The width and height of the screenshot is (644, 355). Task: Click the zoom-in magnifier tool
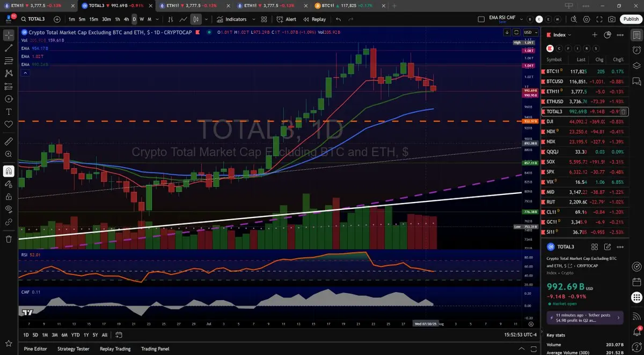pos(9,154)
